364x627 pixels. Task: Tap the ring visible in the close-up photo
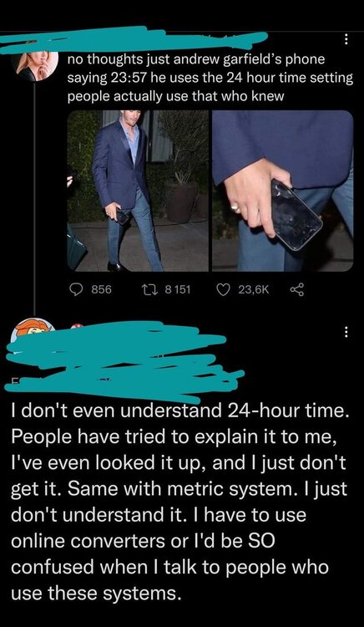(x=235, y=208)
